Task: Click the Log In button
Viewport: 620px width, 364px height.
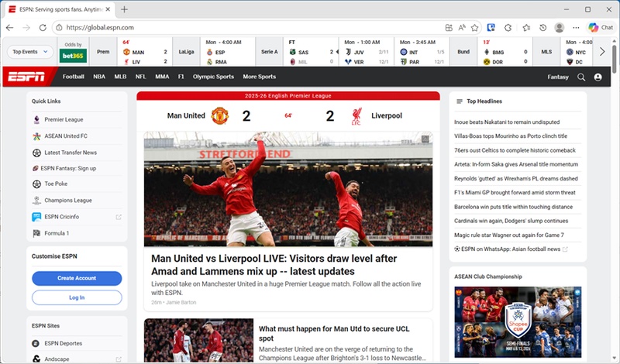Action: coord(77,297)
